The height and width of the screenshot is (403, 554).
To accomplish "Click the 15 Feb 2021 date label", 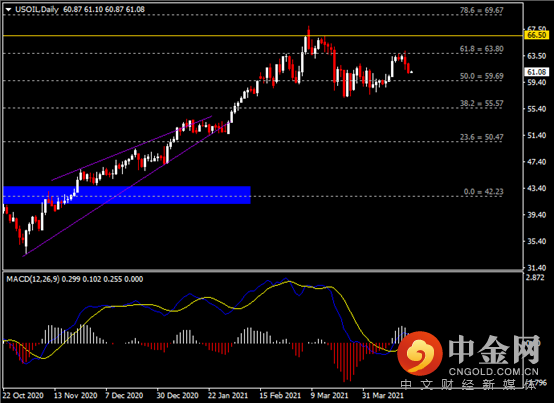I will click(x=280, y=395).
